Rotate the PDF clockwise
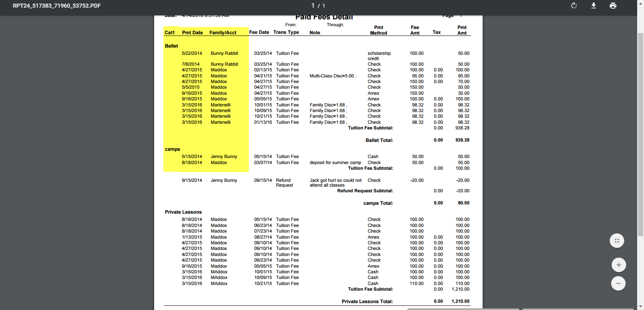The height and width of the screenshot is (310, 644). coord(574,6)
